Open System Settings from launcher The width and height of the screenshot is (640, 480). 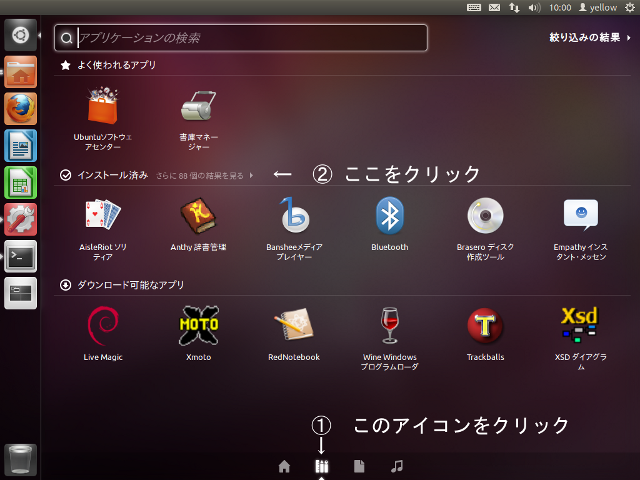[20, 219]
